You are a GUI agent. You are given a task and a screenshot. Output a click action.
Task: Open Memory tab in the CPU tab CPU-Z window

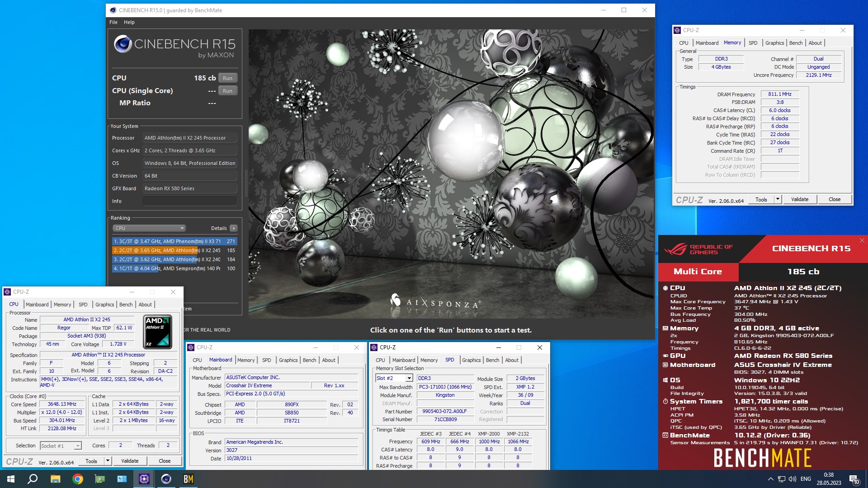tap(62, 305)
